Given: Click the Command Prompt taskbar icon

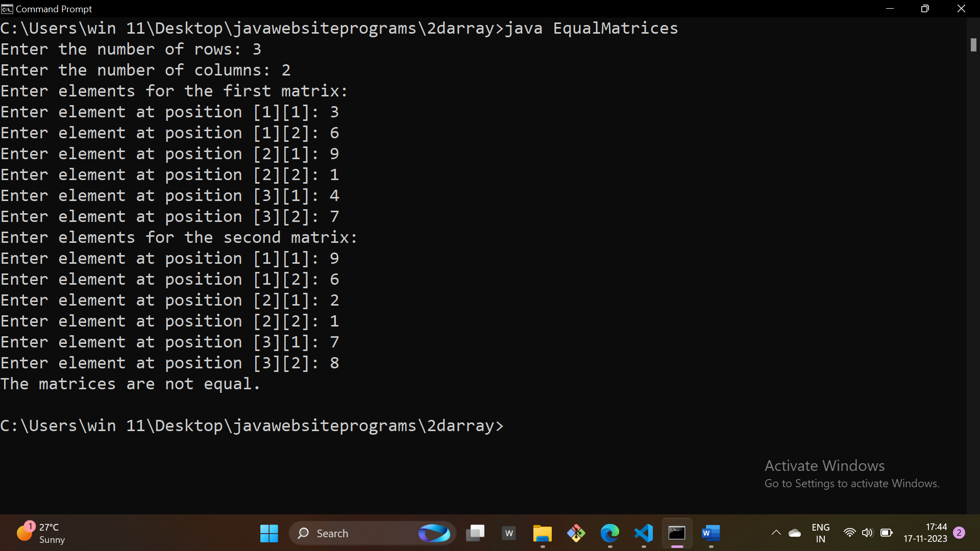Looking at the screenshot, I should coord(677,534).
